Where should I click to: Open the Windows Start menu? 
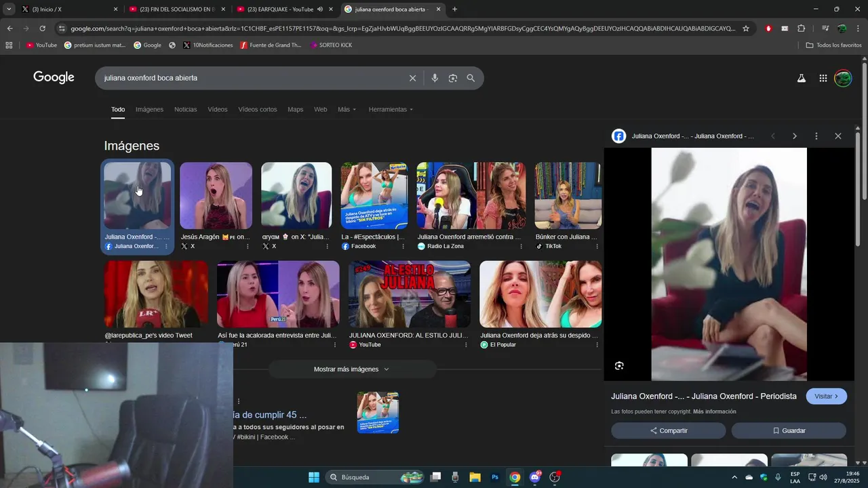[314, 477]
